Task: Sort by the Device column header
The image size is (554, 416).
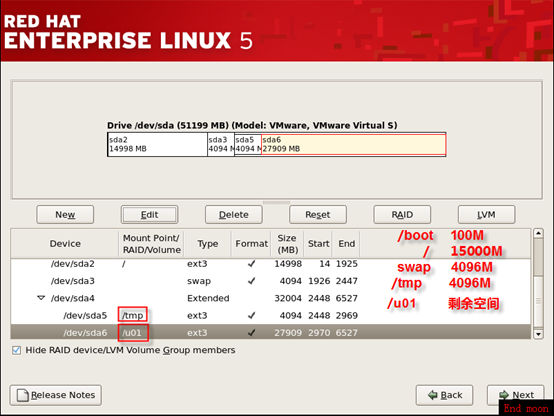Action: pyautogui.click(x=65, y=244)
